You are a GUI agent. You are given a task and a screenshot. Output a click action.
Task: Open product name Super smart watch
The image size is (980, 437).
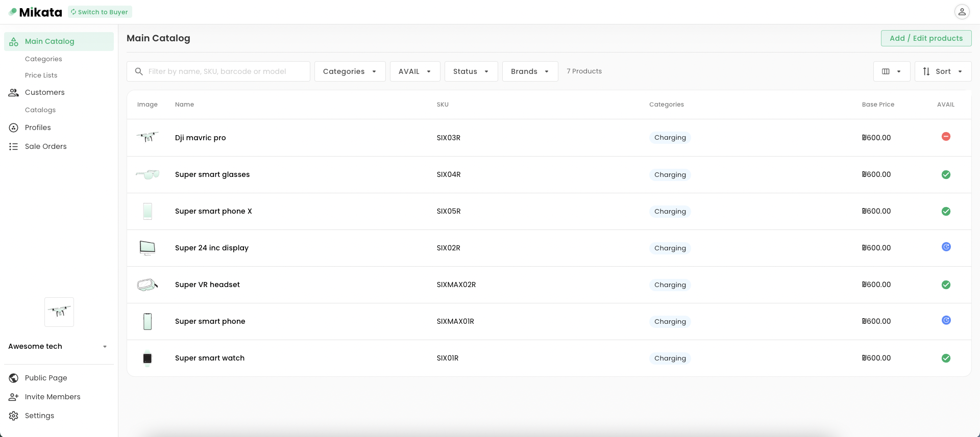tap(210, 358)
